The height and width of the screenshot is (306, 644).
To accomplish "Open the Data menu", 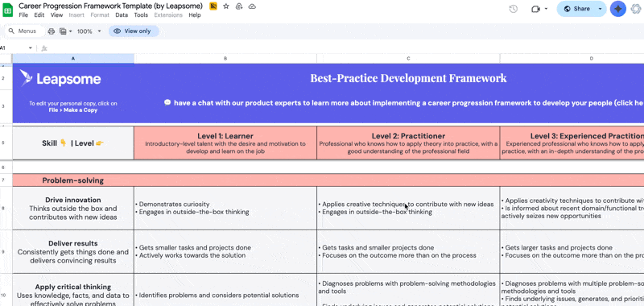I will tap(122, 15).
